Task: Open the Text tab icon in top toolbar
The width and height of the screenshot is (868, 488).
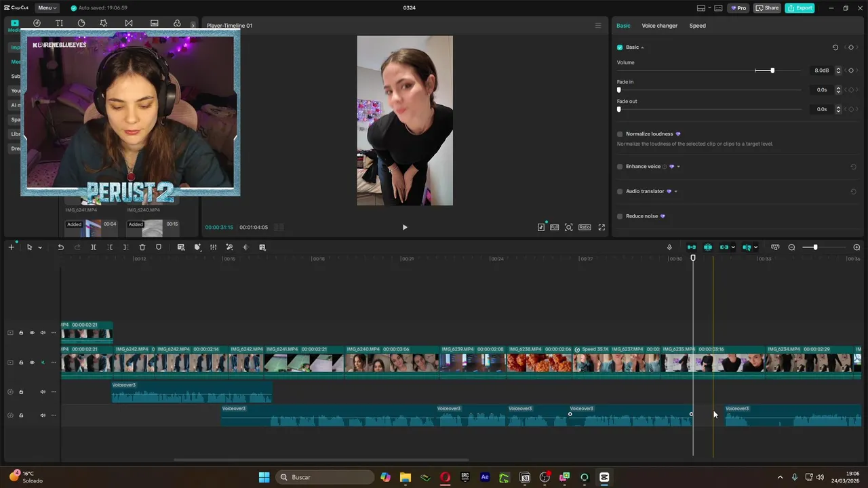Action: pyautogui.click(x=59, y=23)
